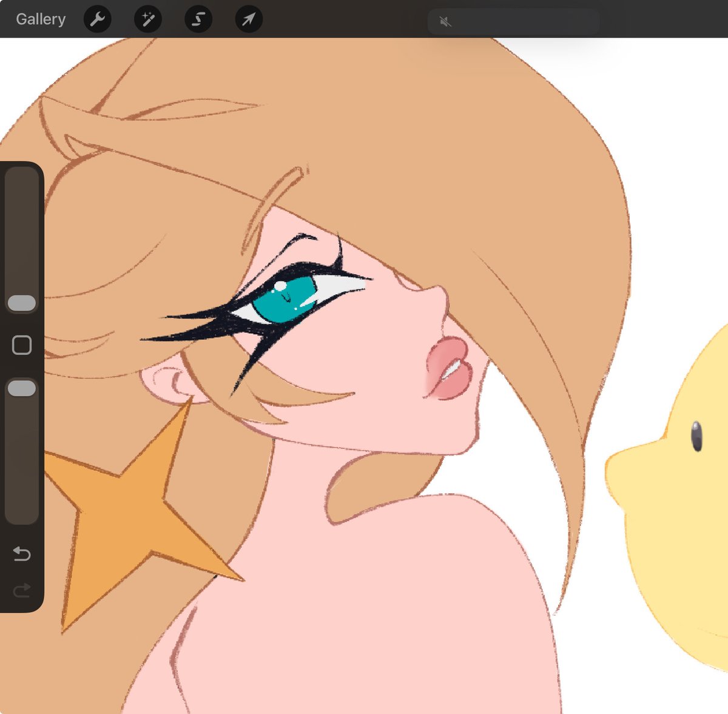This screenshot has height=714, width=728.
Task: Tap the muted speaker indicator
Action: coord(445,22)
